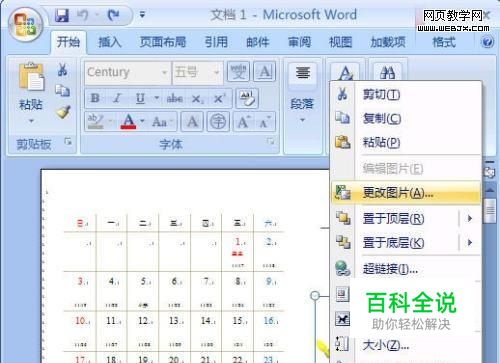Open the 加载项 ribbon tab
This screenshot has height=363, width=500.
click(x=388, y=42)
